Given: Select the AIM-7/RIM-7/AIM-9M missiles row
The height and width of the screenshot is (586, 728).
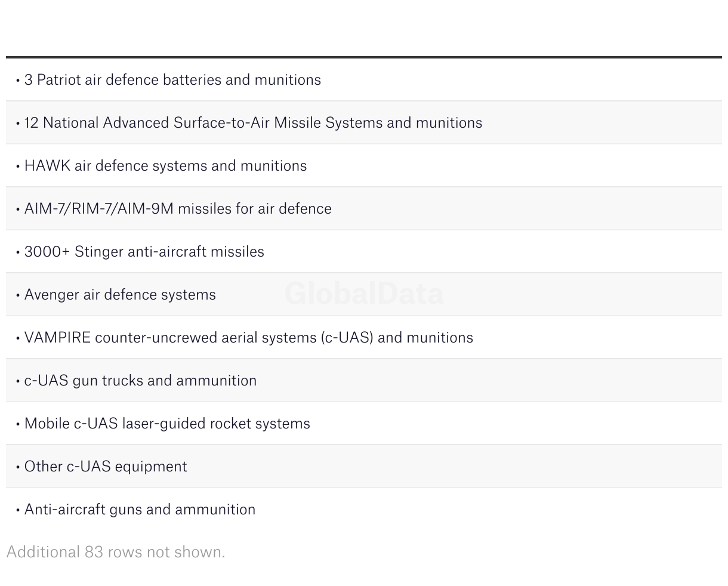Looking at the screenshot, I should 178,209.
